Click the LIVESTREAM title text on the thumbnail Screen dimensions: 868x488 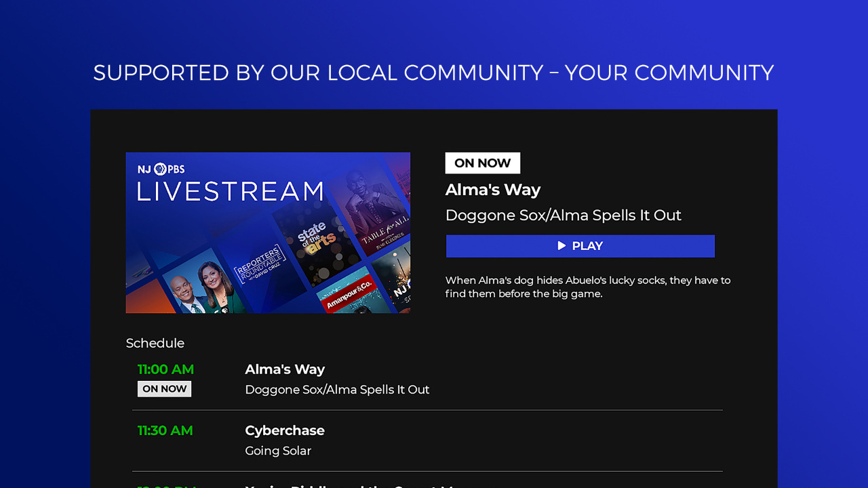231,192
